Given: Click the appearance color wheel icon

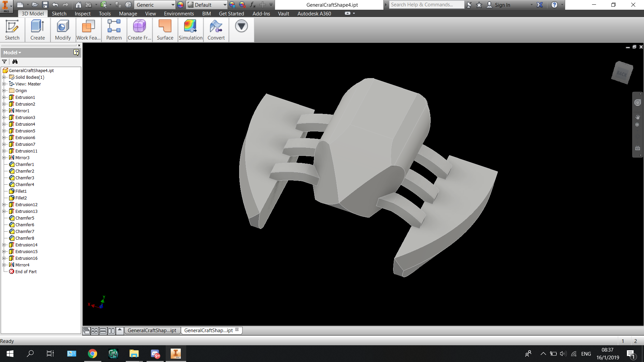Looking at the screenshot, I should click(180, 5).
